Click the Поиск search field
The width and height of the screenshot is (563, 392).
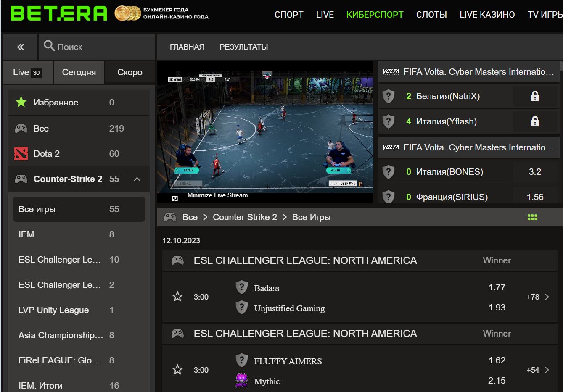(x=97, y=47)
